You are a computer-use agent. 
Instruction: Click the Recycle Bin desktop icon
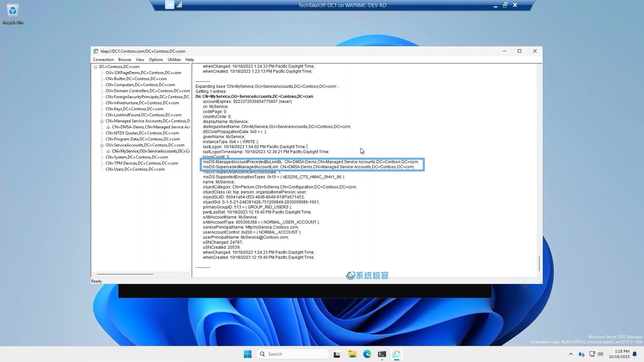[x=12, y=14]
